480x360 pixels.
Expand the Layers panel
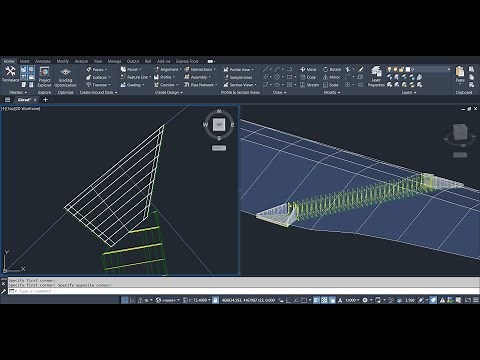click(x=409, y=92)
